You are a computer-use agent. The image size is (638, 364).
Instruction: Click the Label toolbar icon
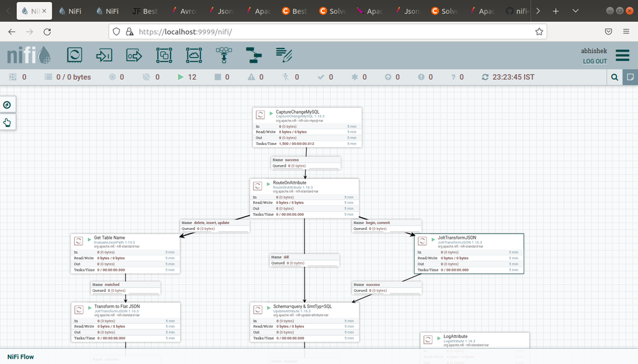(x=284, y=56)
